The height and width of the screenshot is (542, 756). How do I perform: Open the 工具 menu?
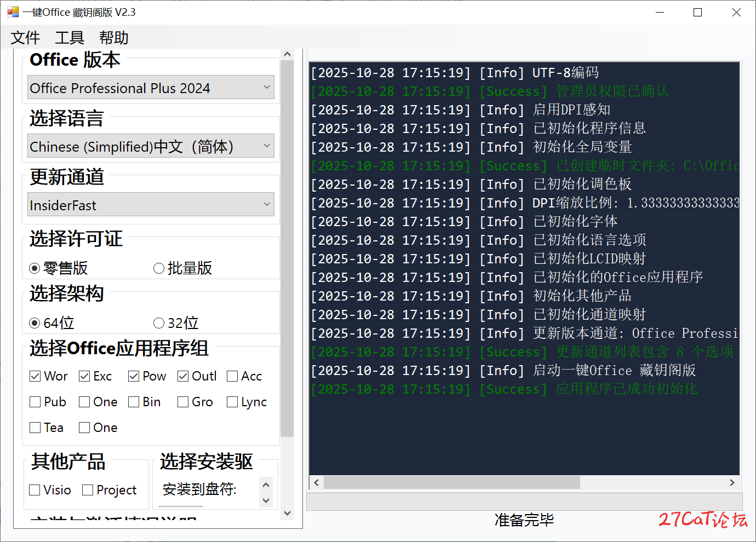[70, 38]
